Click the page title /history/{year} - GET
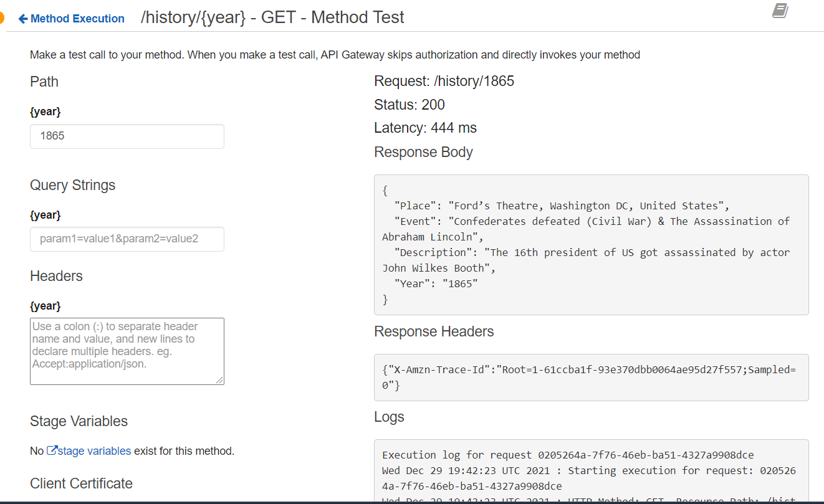 point(273,17)
